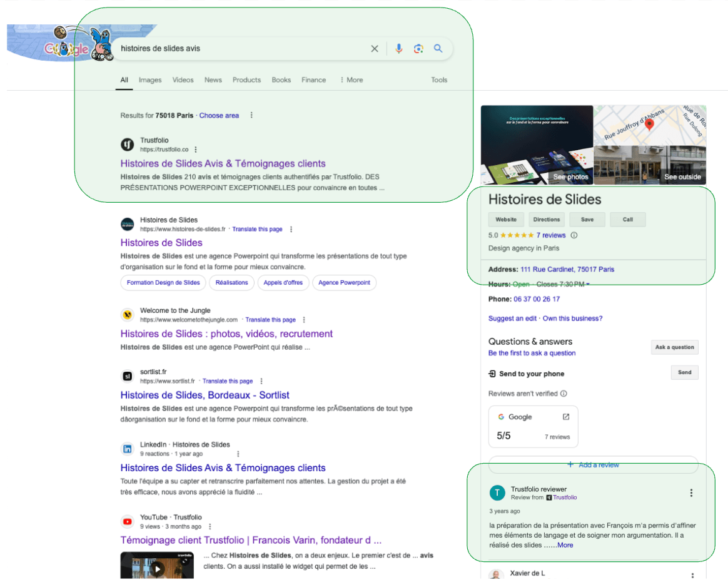Open See photos thumbnail
The image size is (728, 587).
(x=537, y=145)
